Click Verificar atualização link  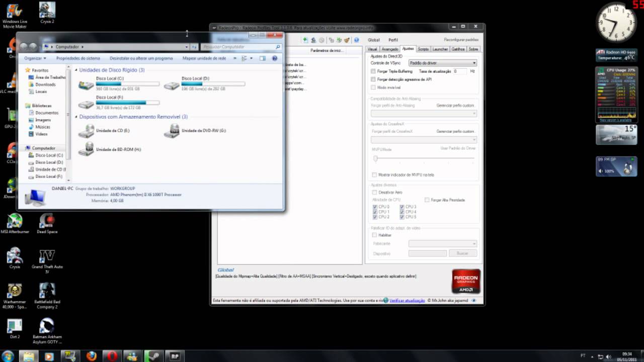pos(407,300)
